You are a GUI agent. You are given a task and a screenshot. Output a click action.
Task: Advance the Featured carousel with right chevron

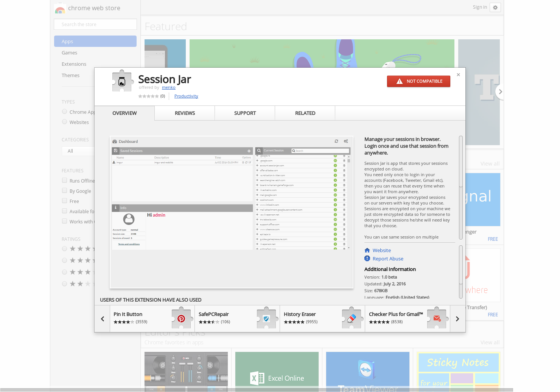500,92
